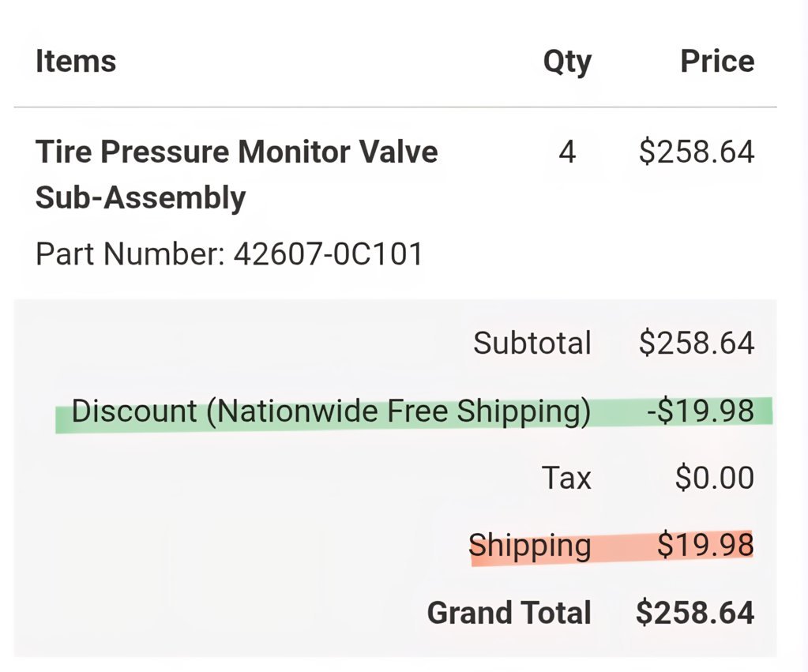Image resolution: width=808 pixels, height=672 pixels.
Task: Click the Price column header
Action: click(x=717, y=62)
